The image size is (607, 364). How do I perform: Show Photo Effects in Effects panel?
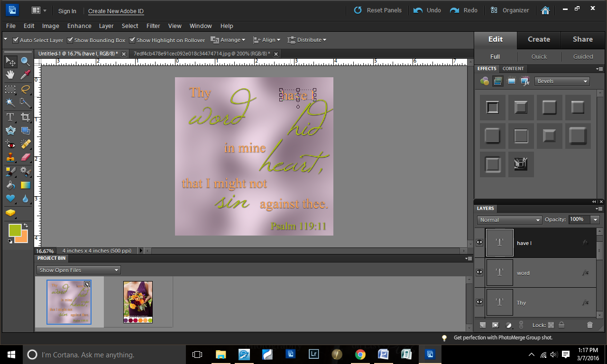pyautogui.click(x=511, y=81)
